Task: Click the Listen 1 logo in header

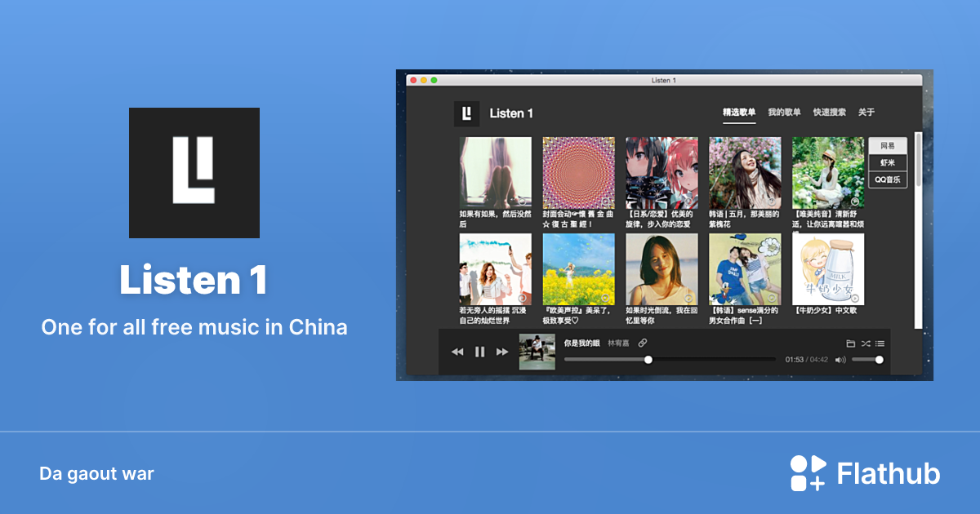Action: tap(467, 113)
